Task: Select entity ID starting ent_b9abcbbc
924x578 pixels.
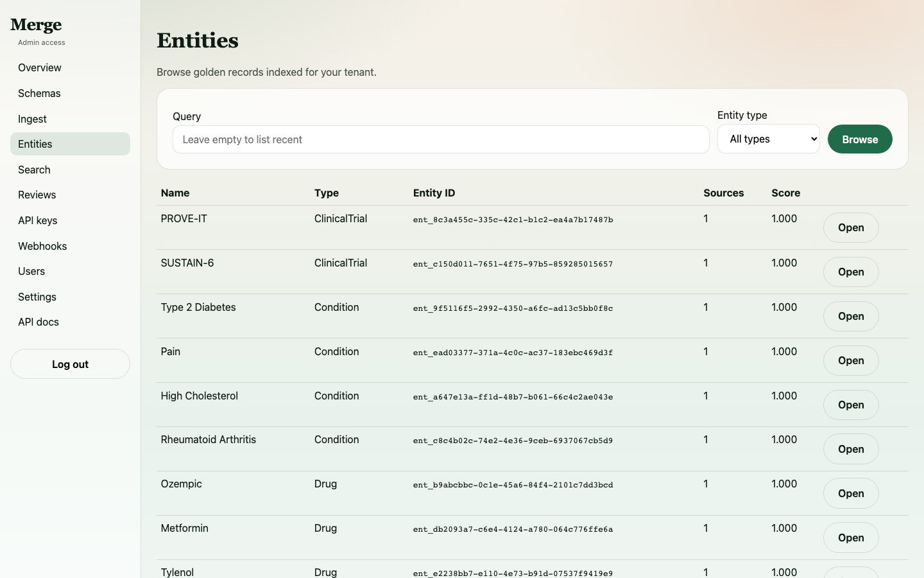Action: coord(513,485)
